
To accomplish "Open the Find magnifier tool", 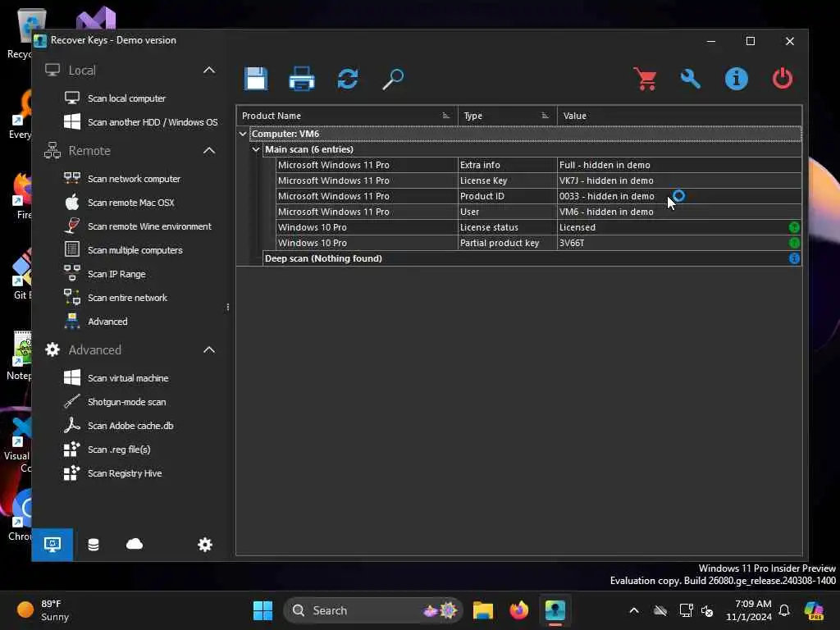I will [x=393, y=79].
